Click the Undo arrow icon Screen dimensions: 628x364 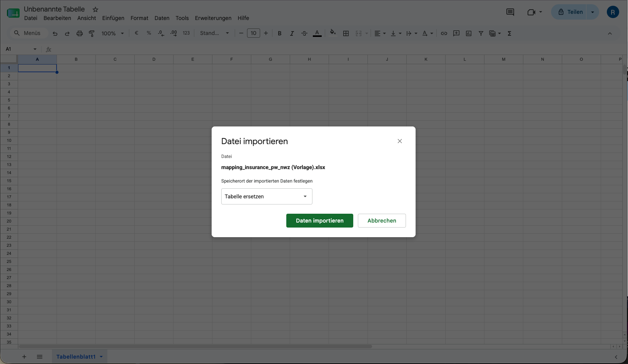pyautogui.click(x=55, y=33)
